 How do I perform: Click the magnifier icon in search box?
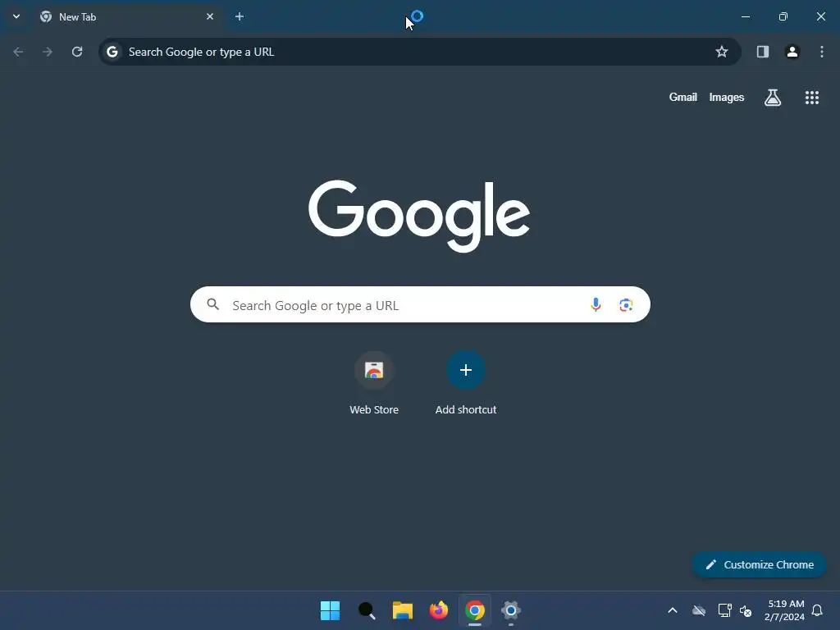[213, 305]
